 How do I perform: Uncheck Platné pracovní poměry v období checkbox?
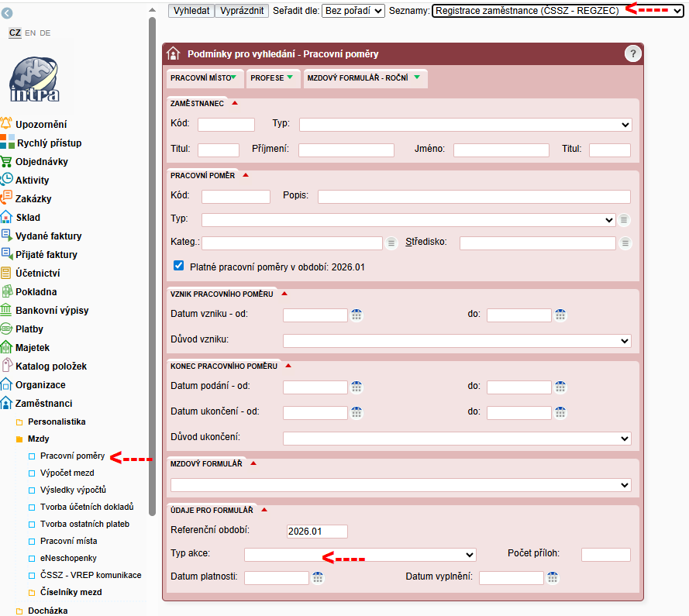click(179, 266)
